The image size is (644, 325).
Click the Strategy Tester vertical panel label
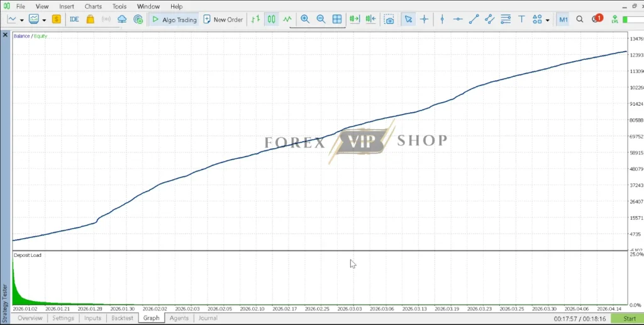5,303
